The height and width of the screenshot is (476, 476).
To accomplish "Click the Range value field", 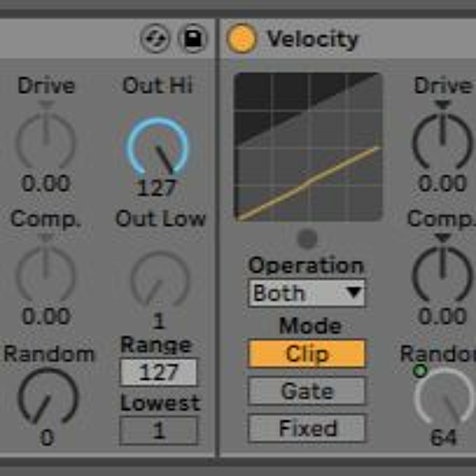I will (x=159, y=372).
